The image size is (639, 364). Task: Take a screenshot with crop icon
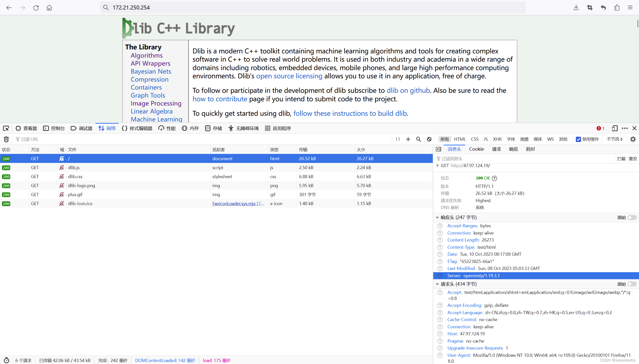tap(590, 7)
